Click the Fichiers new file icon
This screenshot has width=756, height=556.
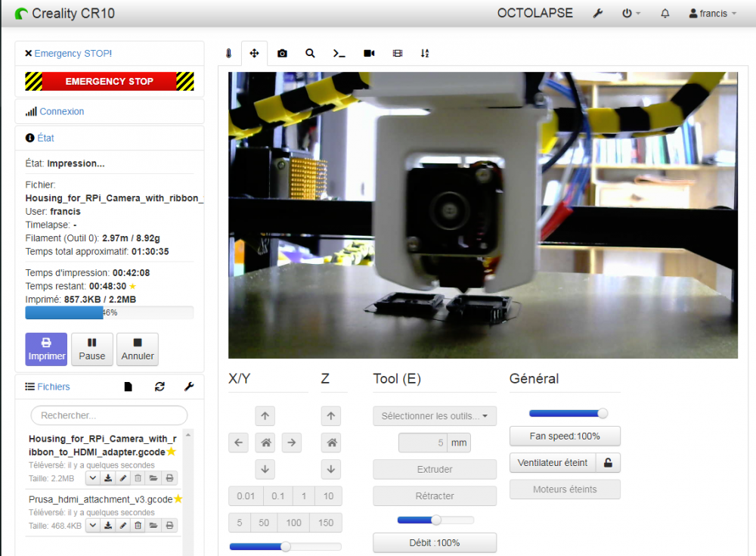coord(129,387)
